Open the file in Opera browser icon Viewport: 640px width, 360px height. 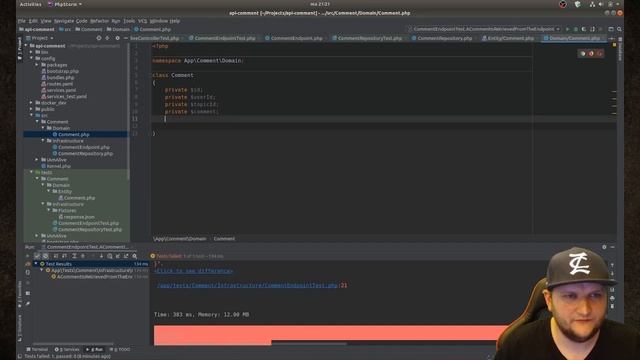600,53
